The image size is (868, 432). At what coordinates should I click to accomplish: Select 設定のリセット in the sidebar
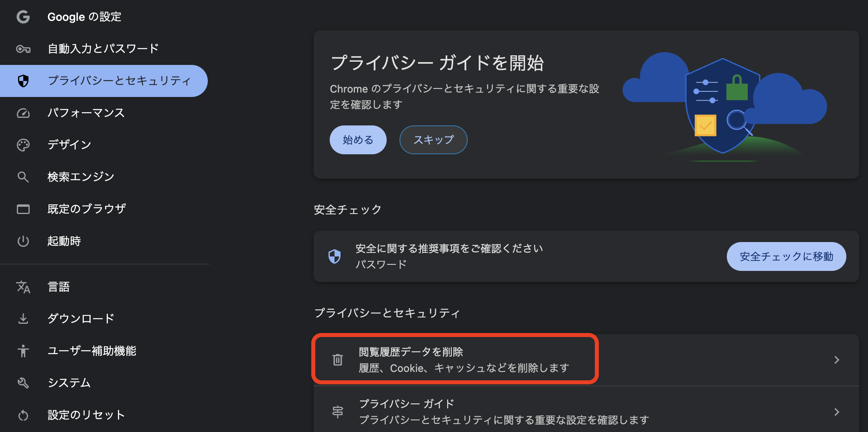86,415
